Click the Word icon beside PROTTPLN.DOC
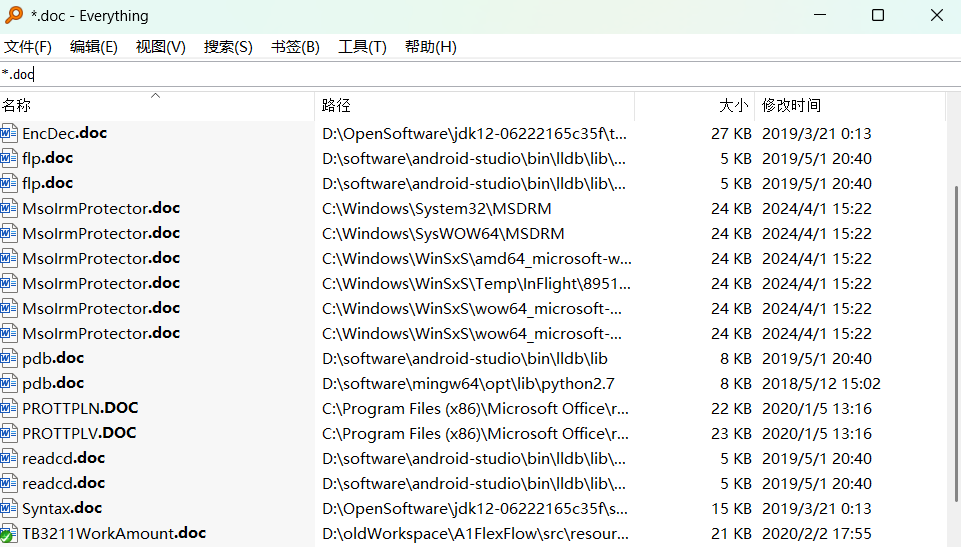Screen dimensions: 961x547 click(x=9, y=408)
